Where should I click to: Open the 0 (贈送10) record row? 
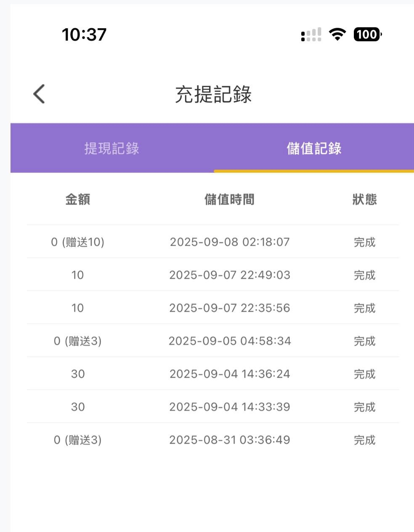click(78, 242)
